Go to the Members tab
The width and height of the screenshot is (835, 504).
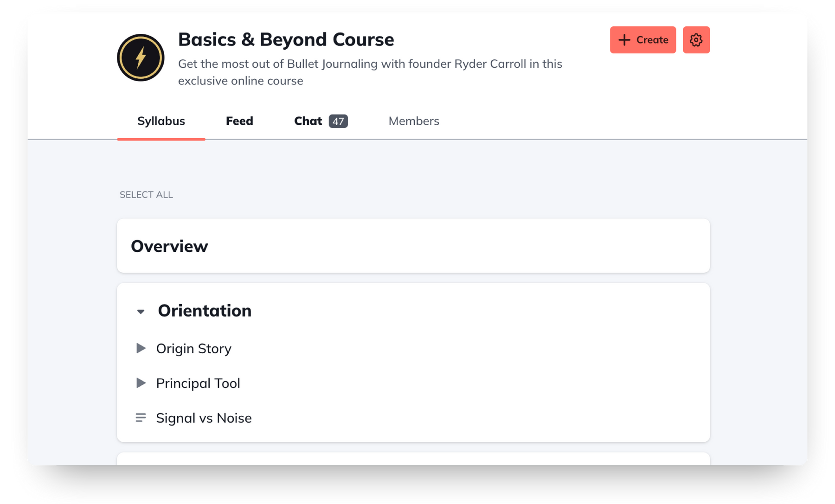(414, 121)
